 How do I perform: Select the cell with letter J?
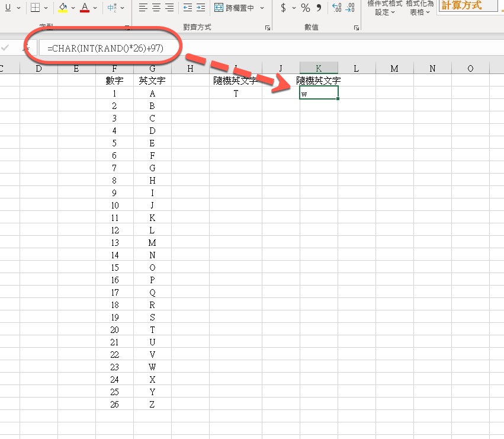[152, 205]
